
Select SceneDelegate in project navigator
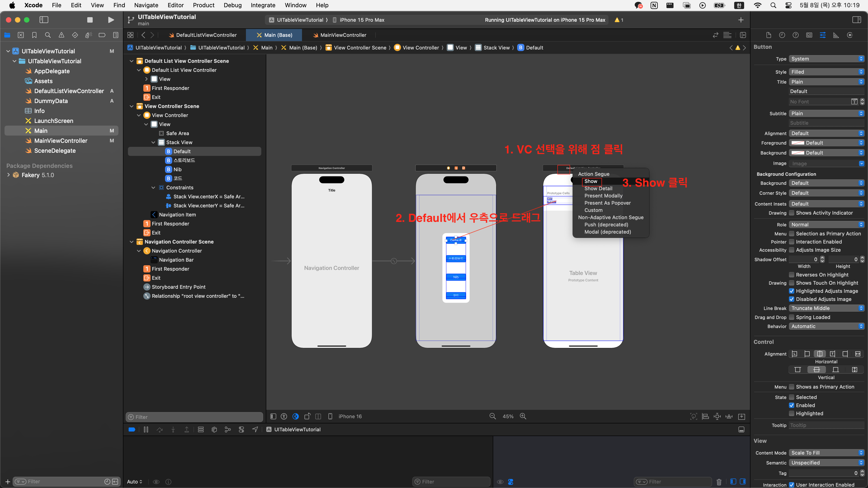click(x=55, y=150)
